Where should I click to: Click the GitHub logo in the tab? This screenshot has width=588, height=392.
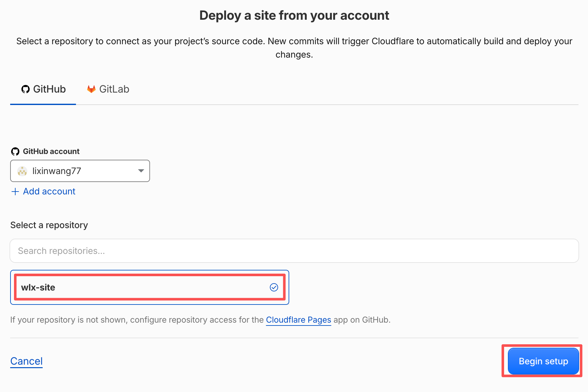25,89
